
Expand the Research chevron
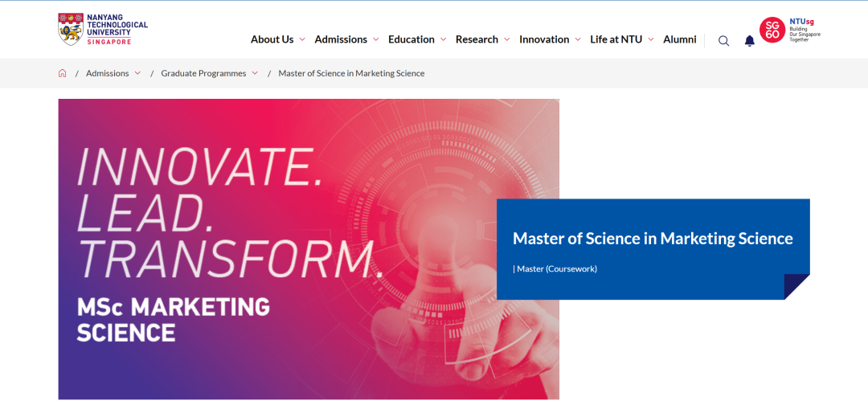click(x=506, y=39)
